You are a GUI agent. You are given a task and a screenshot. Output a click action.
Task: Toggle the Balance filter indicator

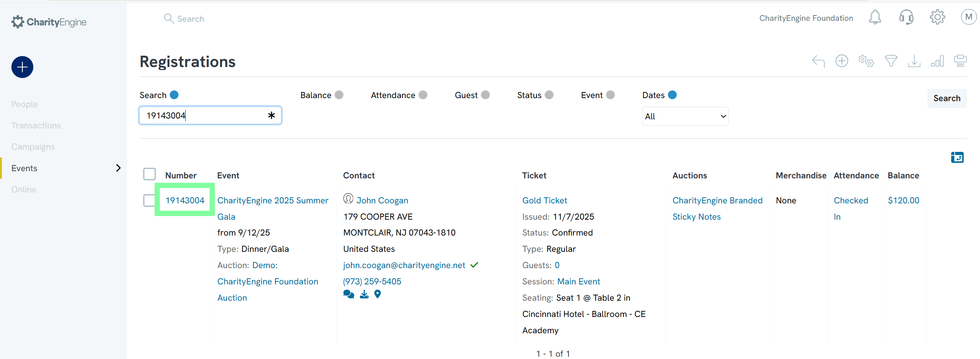339,95
